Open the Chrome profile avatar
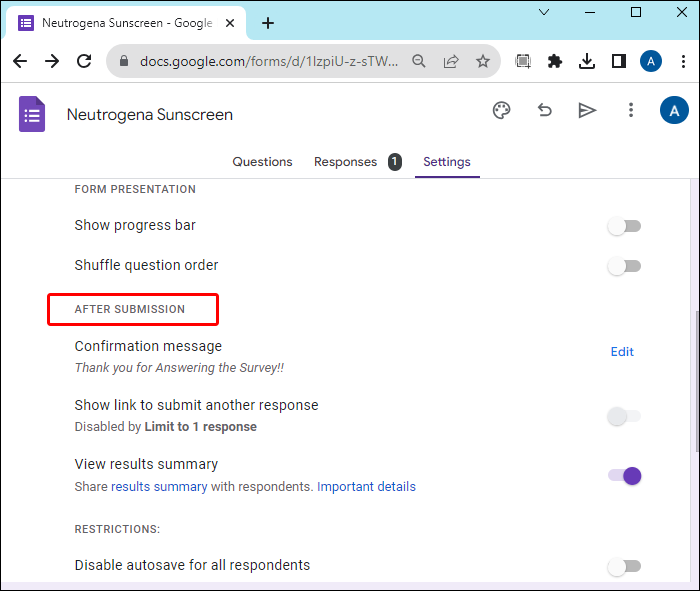 (x=651, y=61)
